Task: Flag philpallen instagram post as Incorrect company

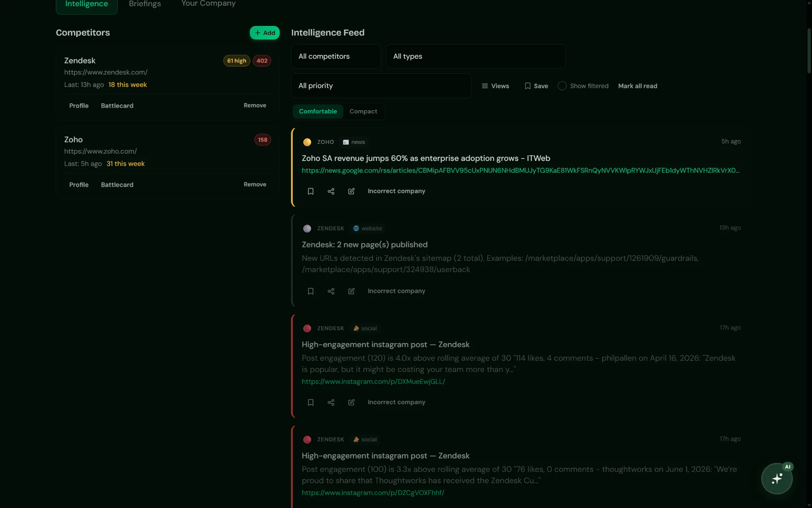Action: click(396, 402)
